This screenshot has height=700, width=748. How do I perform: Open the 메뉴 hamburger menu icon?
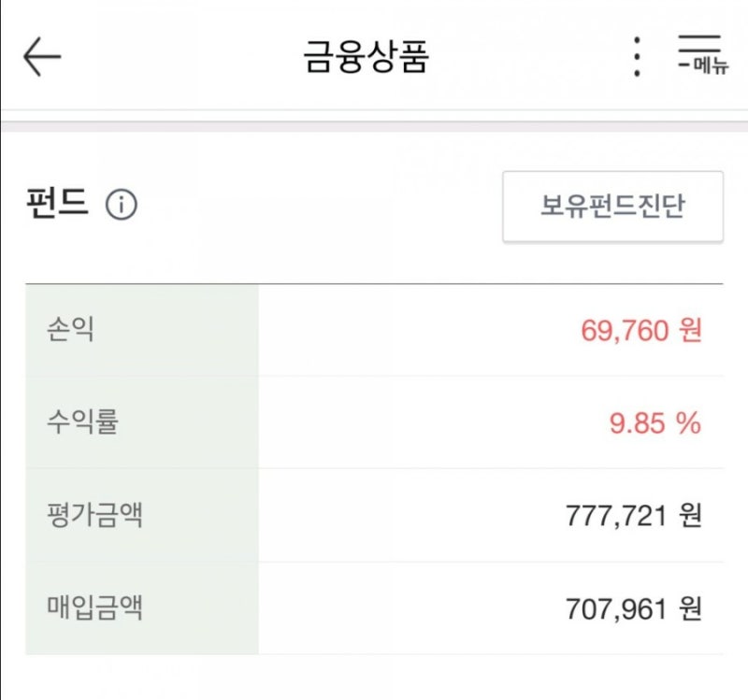(x=703, y=54)
